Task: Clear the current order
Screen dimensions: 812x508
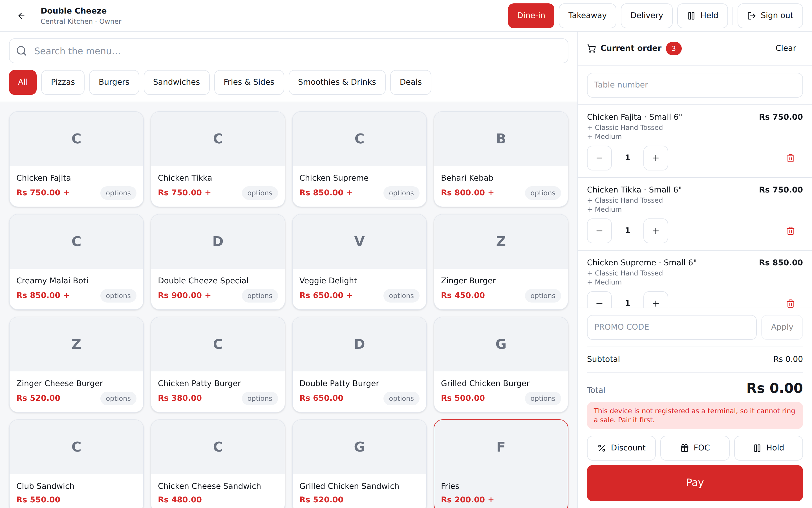Action: point(785,48)
